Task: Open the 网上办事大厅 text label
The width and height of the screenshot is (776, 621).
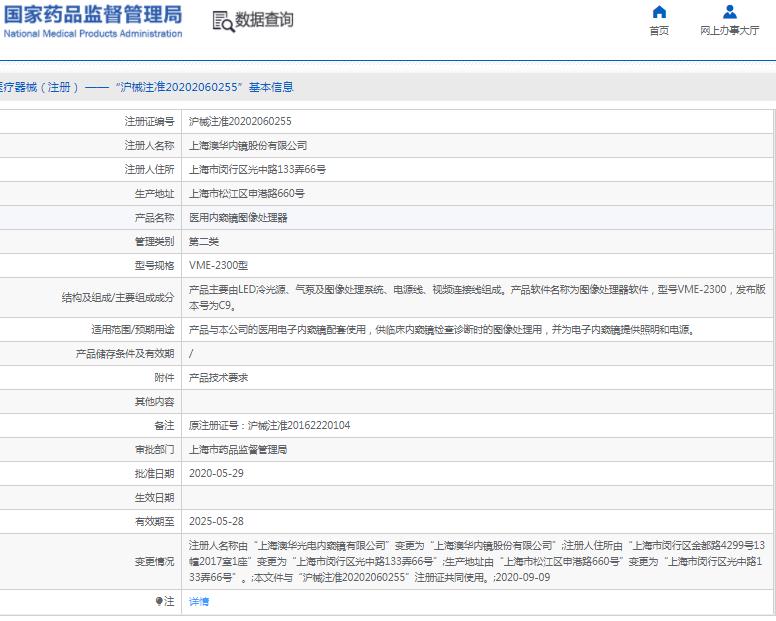Action: pos(729,32)
